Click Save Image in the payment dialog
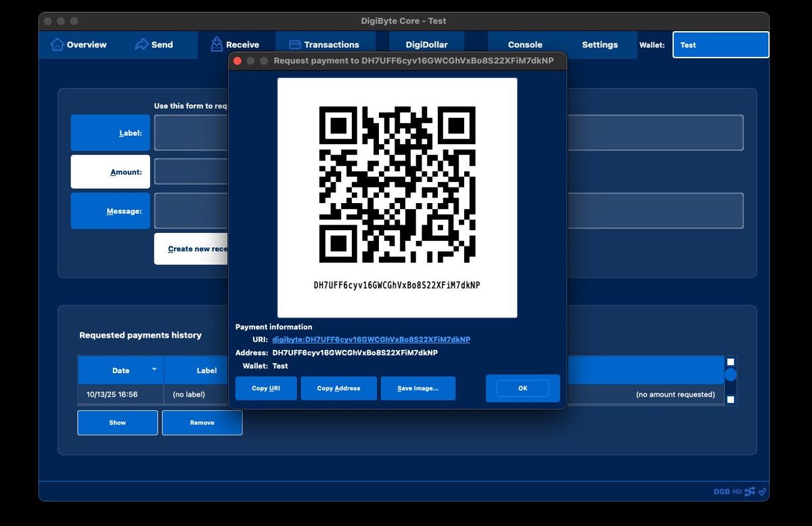 coord(418,388)
